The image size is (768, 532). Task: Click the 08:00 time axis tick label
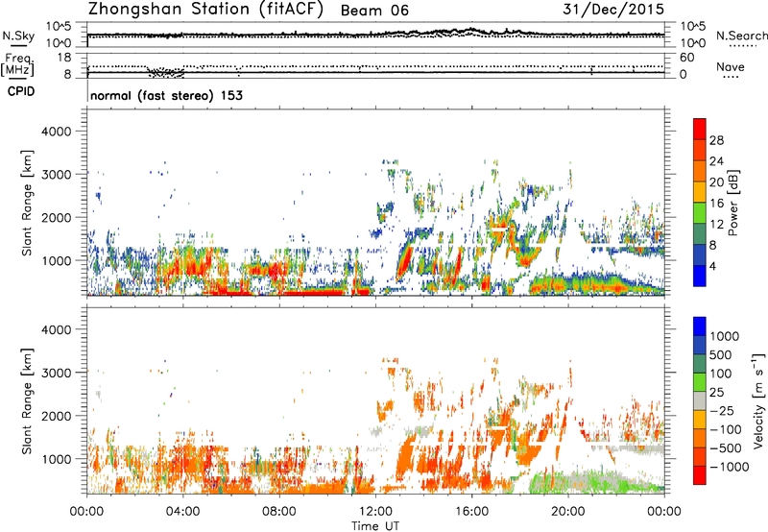(x=279, y=511)
